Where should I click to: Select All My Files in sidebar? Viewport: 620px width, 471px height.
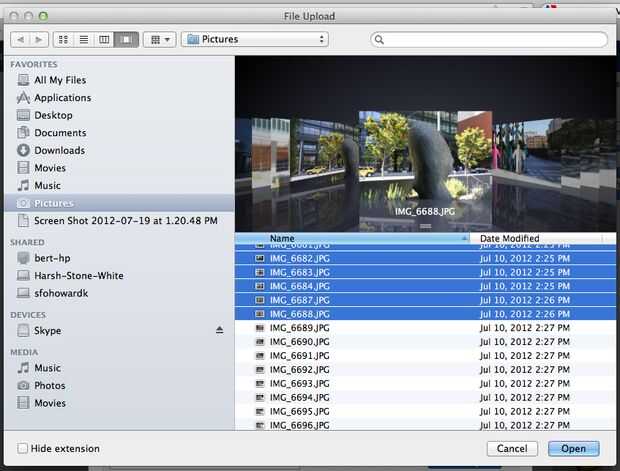pyautogui.click(x=119, y=80)
